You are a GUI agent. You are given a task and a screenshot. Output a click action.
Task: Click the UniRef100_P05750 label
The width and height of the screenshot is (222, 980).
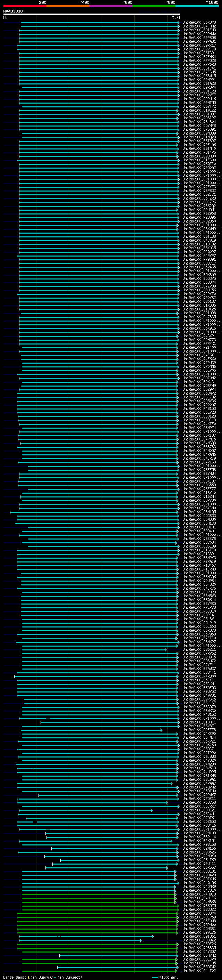pos(199,745)
